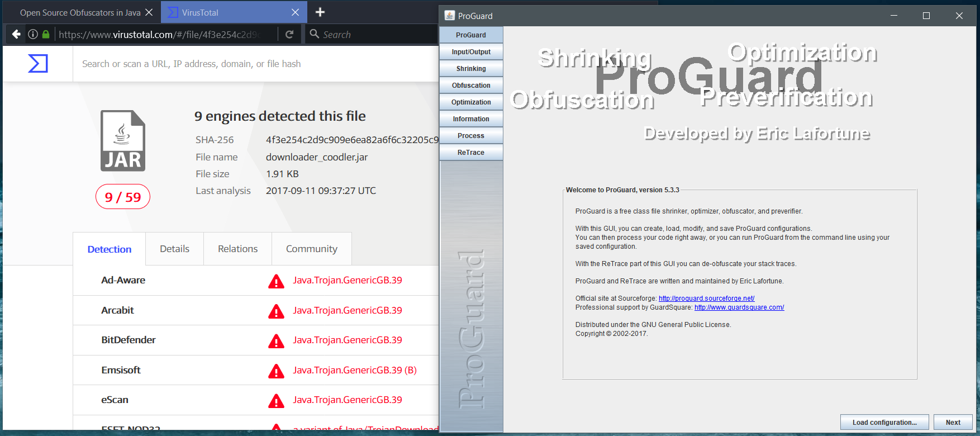The width and height of the screenshot is (980, 436).
Task: Open the proguard.sourceforge.net link
Action: [x=706, y=298]
